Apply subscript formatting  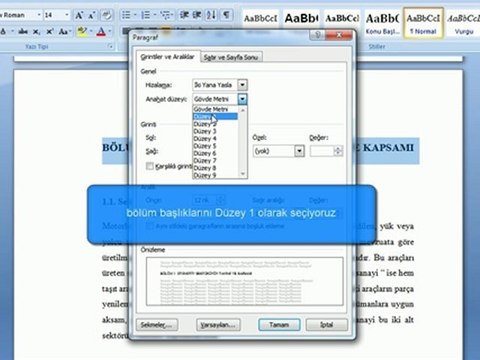[x=36, y=32]
